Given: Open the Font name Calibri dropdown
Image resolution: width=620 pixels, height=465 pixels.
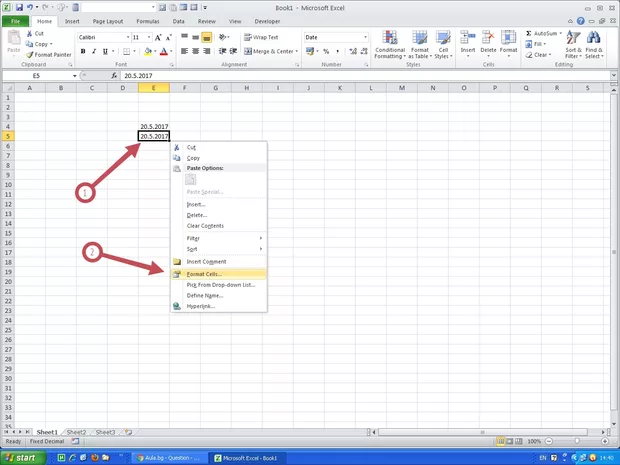Looking at the screenshot, I should pos(128,38).
